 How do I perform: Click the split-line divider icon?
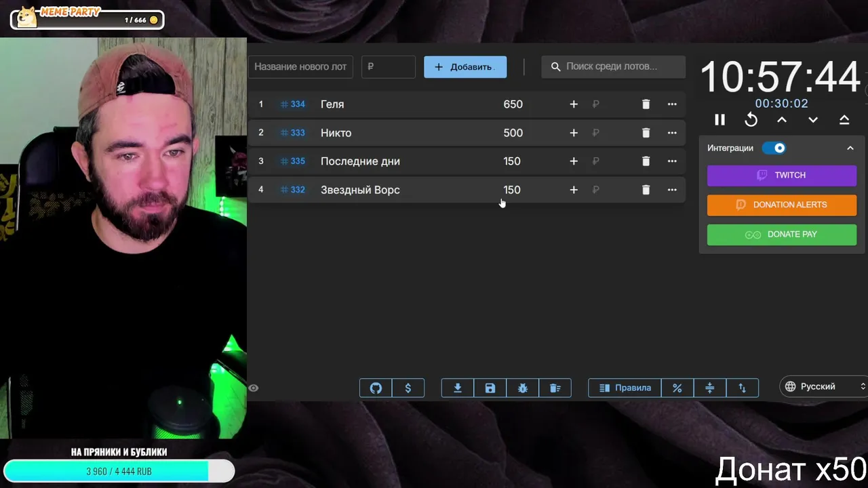pos(709,388)
